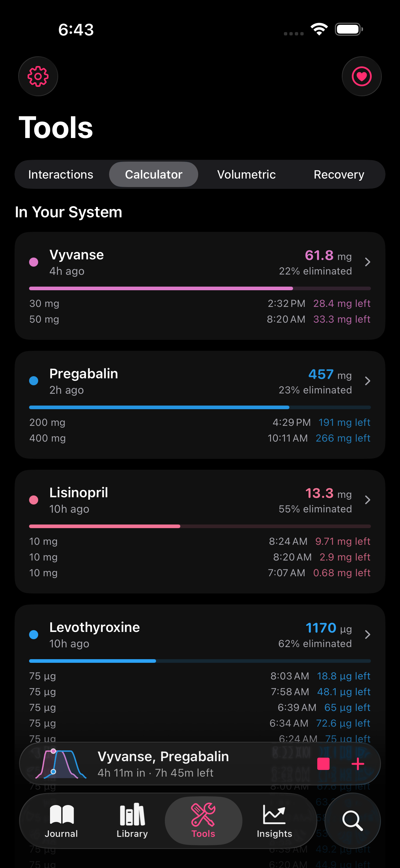Stop the active Vyvanse, Pregabalin session

(323, 764)
